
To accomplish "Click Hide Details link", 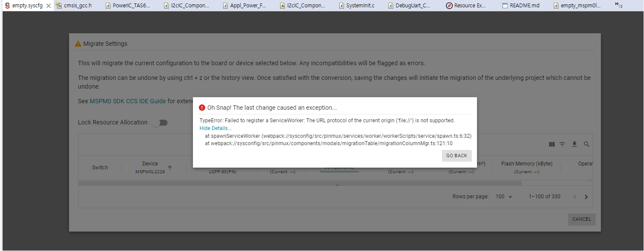I will point(215,128).
